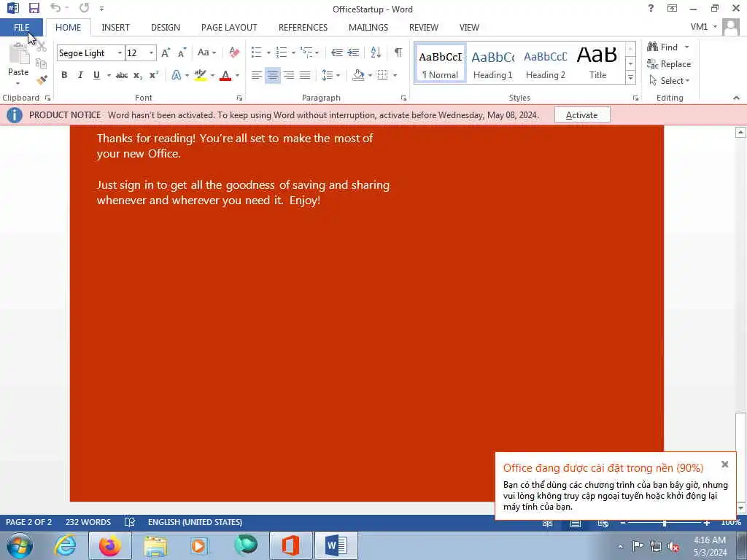Select the Format Painter brush
The width and height of the screenshot is (747, 560).
click(x=42, y=79)
